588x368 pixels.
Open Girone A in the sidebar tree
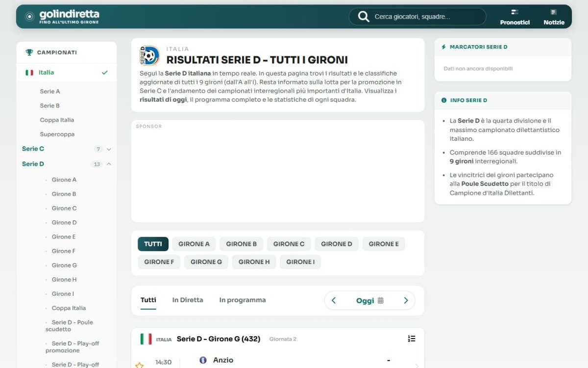click(x=64, y=180)
